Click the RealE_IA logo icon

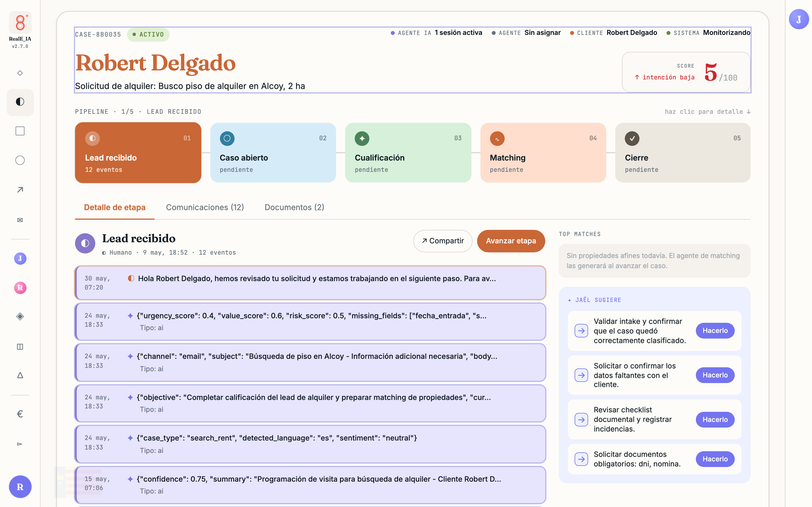coord(20,23)
